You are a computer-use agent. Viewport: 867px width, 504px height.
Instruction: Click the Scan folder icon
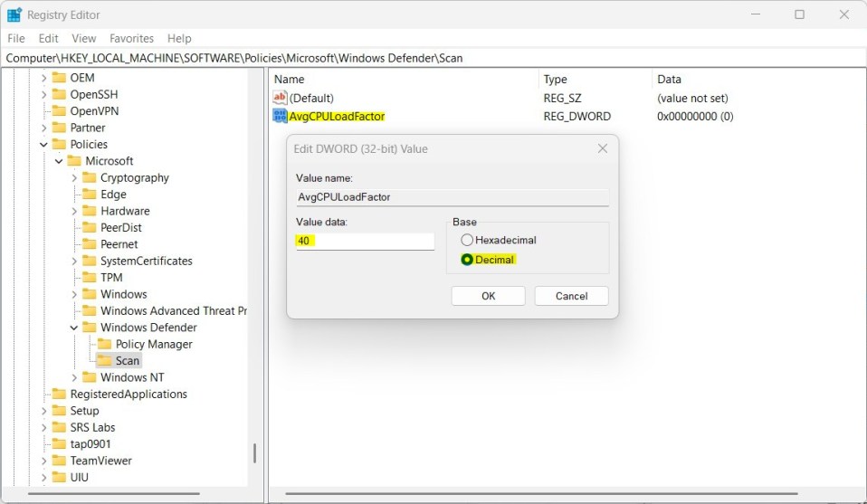[104, 360]
